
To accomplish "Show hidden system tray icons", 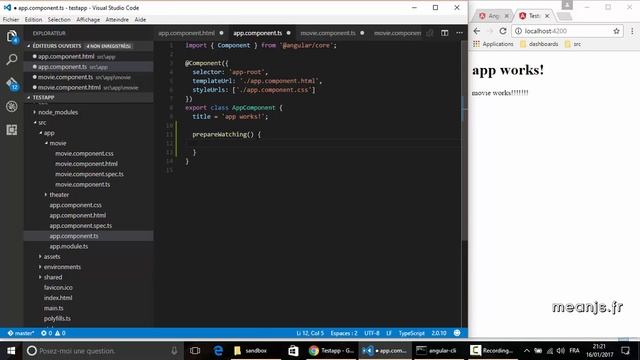I will point(527,351).
